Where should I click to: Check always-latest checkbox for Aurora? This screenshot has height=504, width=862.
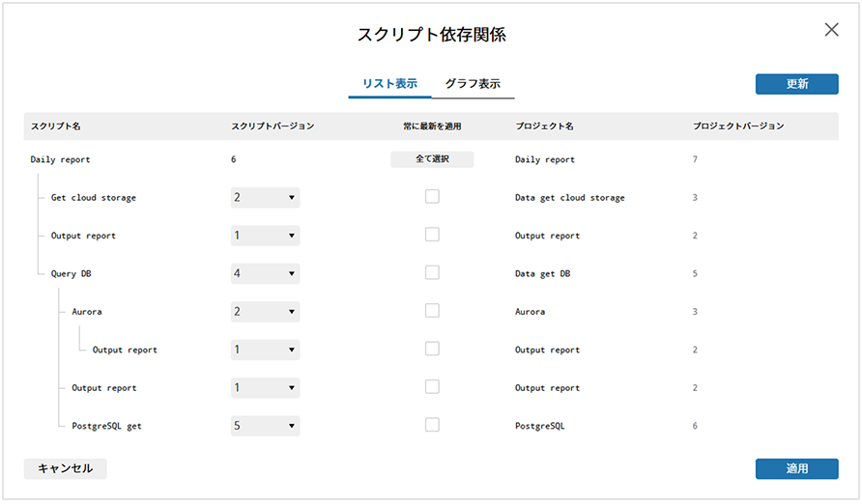tap(432, 311)
